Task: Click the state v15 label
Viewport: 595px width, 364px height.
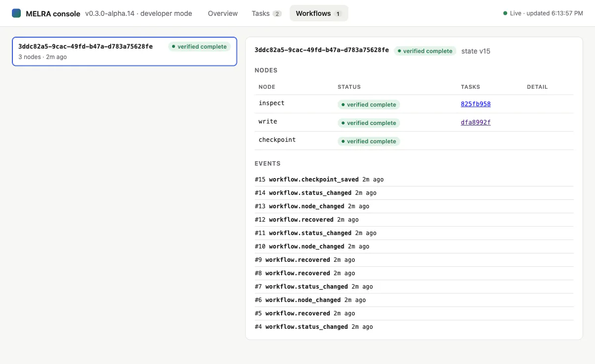Action: [476, 51]
